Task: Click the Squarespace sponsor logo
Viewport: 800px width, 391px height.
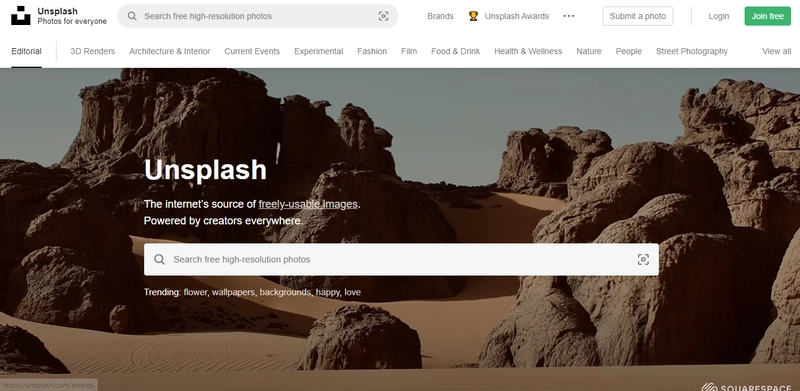Action: pos(746,386)
